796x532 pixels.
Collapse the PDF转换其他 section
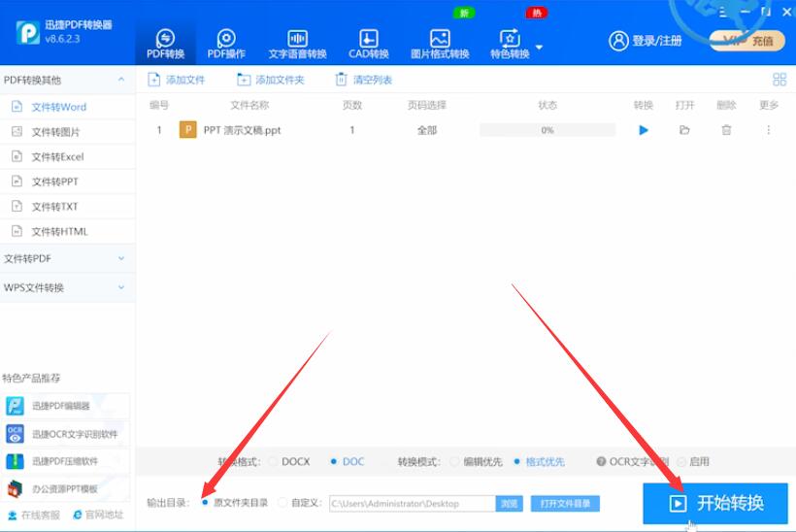[x=120, y=80]
